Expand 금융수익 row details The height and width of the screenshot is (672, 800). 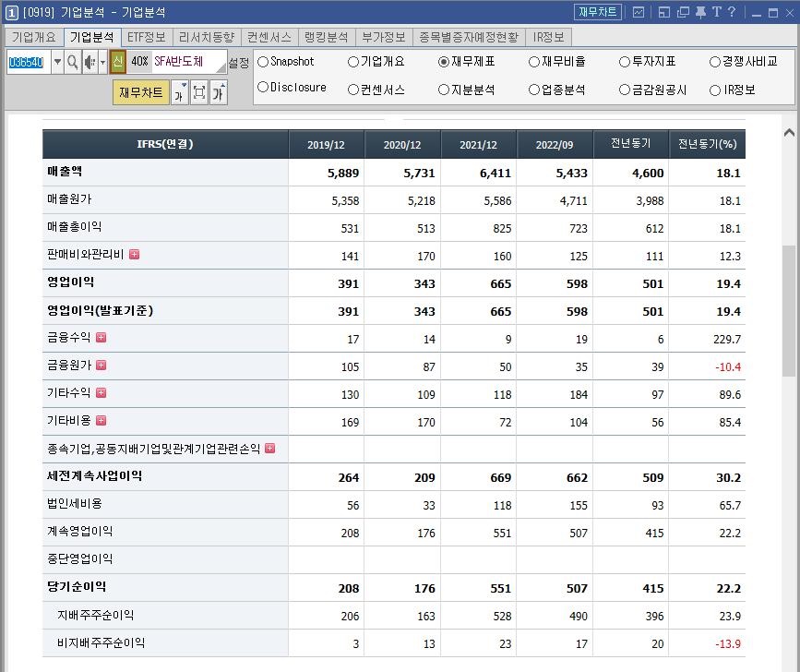coord(101,337)
